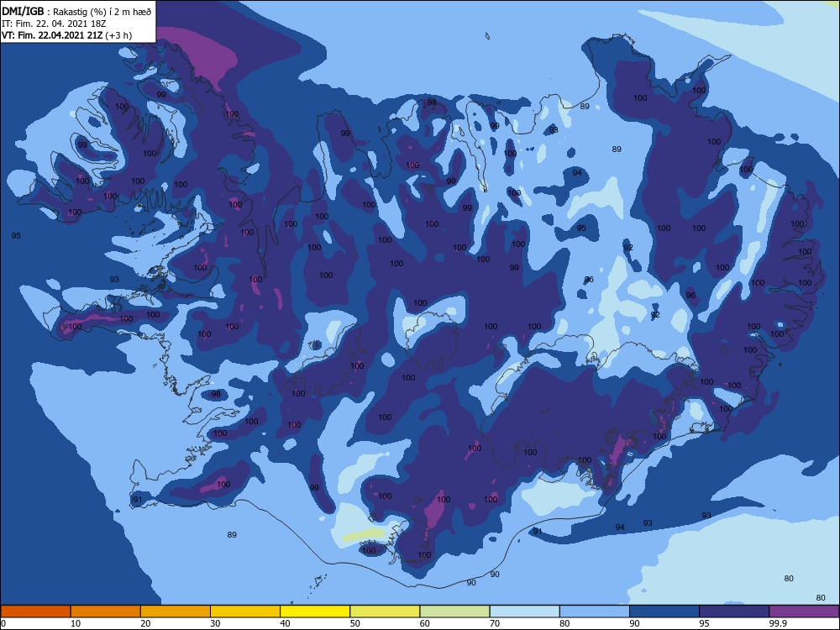The width and height of the screenshot is (840, 630).
Task: Select the pale yellow 50–60 legend swatch
Action: (385, 612)
